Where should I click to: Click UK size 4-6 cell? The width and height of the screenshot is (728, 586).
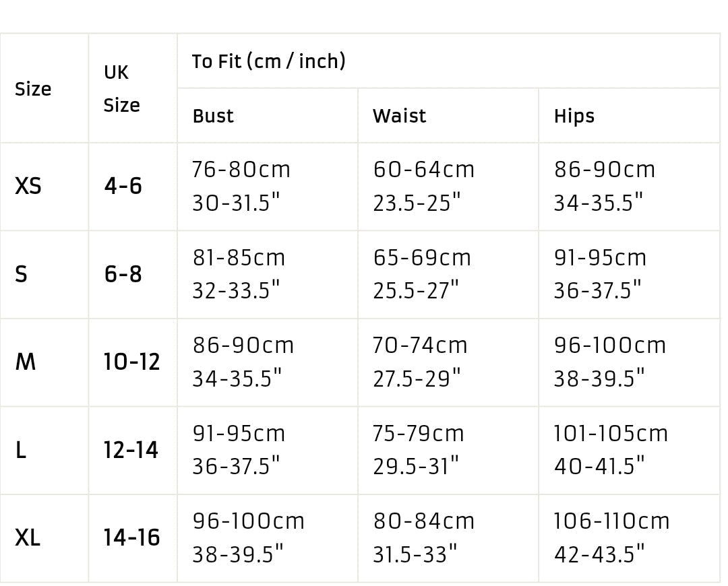click(123, 186)
